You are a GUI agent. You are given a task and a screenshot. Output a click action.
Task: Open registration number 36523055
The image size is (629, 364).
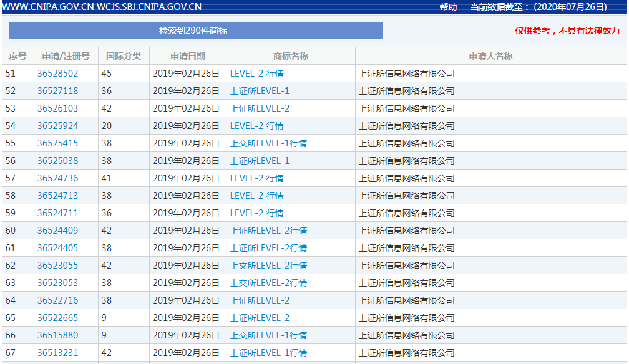[x=57, y=266]
